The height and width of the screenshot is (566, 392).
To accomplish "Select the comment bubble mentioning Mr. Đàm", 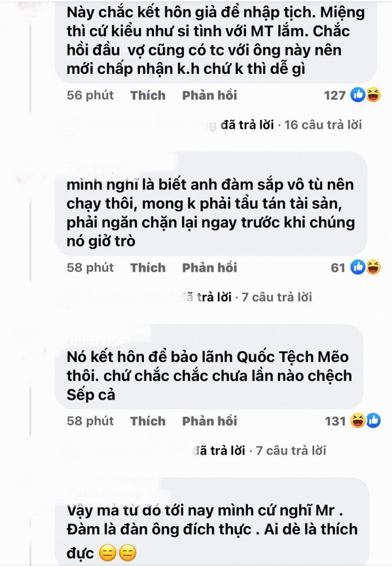I will [213, 523].
